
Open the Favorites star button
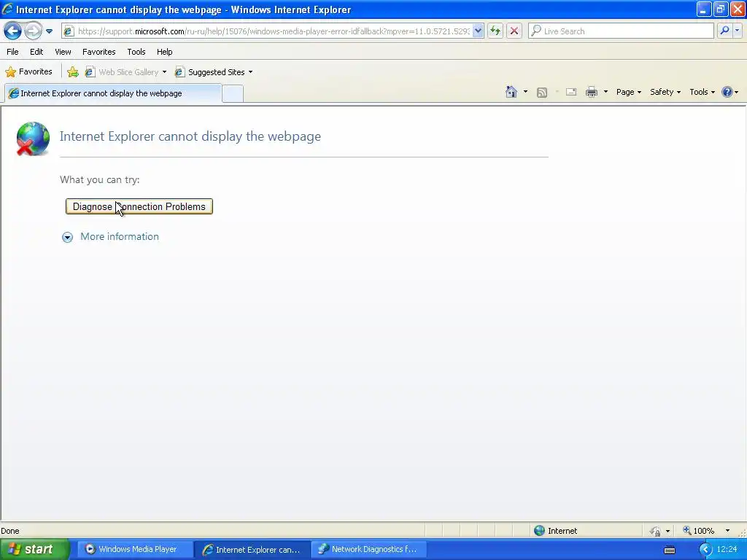pyautogui.click(x=28, y=72)
